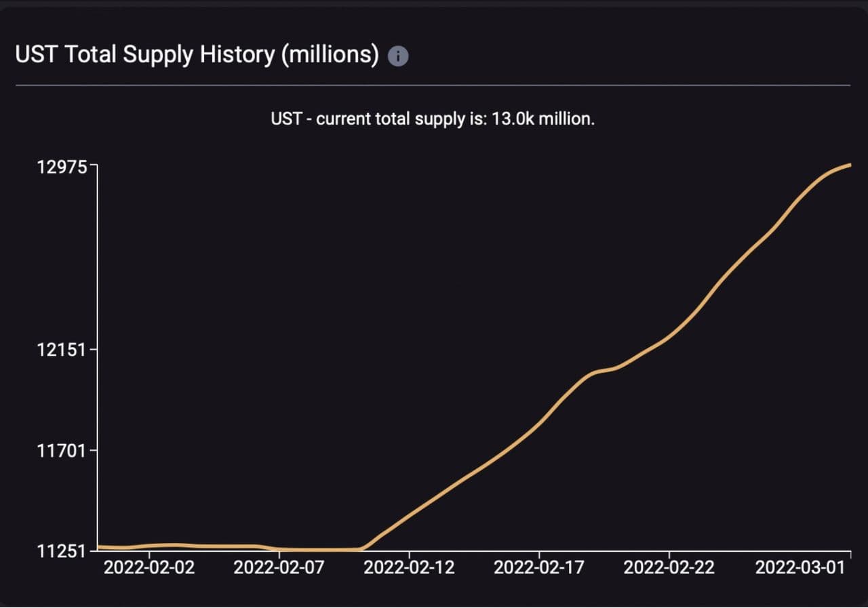Click the 2022-02-17 date label

click(540, 568)
